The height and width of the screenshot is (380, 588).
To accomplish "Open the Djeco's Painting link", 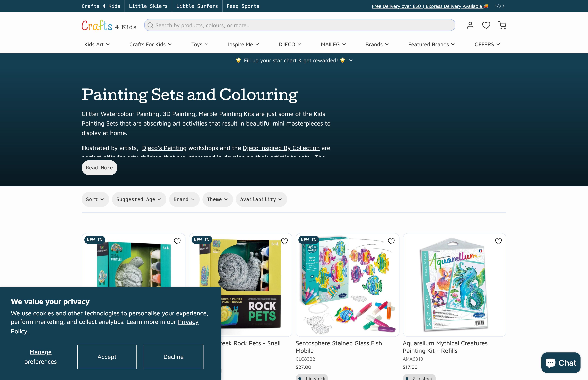I will [164, 148].
